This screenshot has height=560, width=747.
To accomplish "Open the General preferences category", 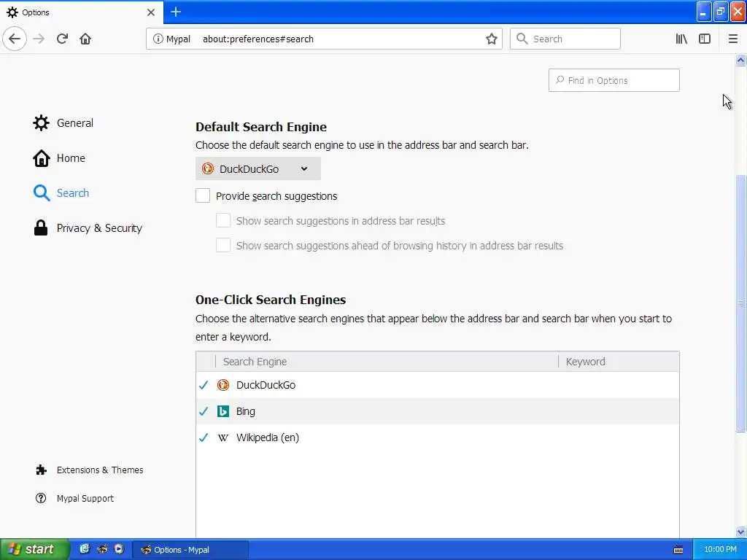I will coord(63,122).
